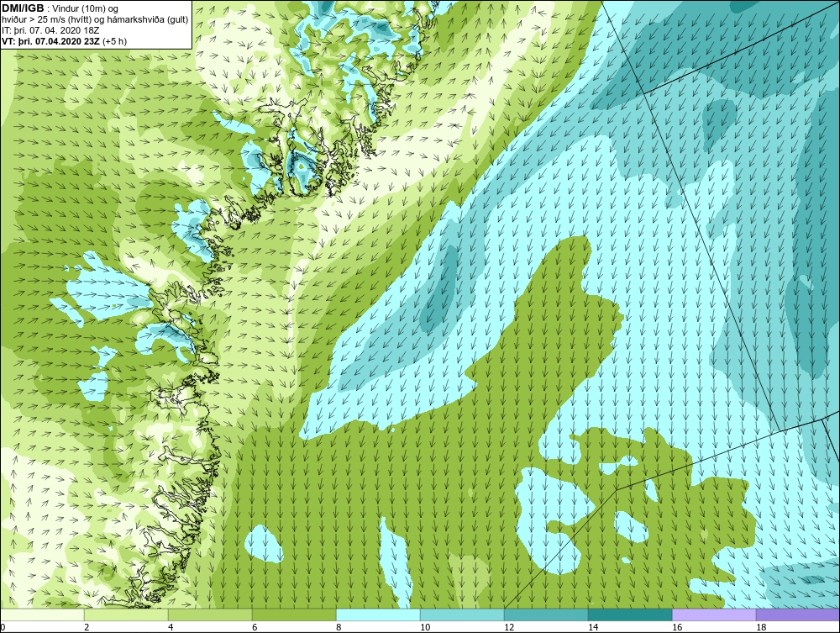Click the 0–2 m/s palest legend swatch
The height and width of the screenshot is (633, 840).
point(42,615)
